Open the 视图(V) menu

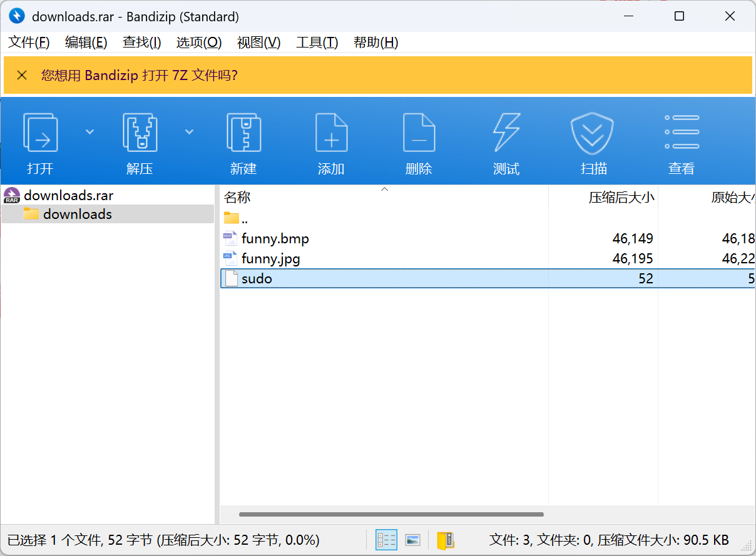coord(259,43)
